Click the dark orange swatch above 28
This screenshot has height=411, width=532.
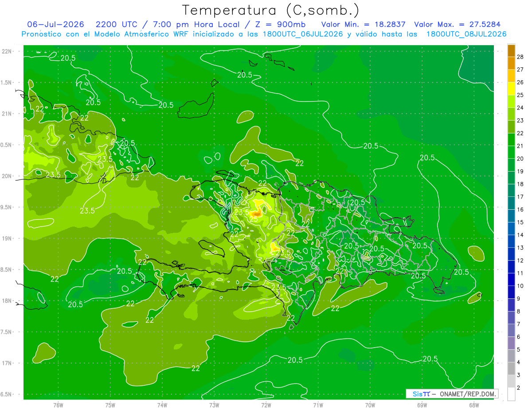511,51
